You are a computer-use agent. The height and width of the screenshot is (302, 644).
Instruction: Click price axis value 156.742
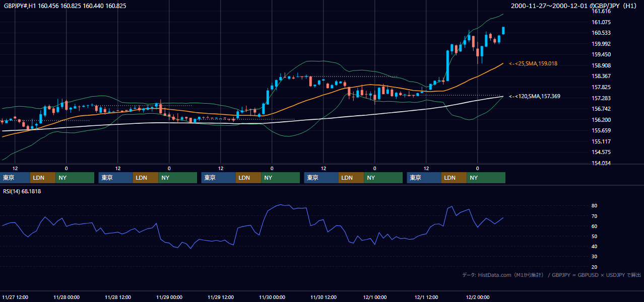[x=601, y=109]
